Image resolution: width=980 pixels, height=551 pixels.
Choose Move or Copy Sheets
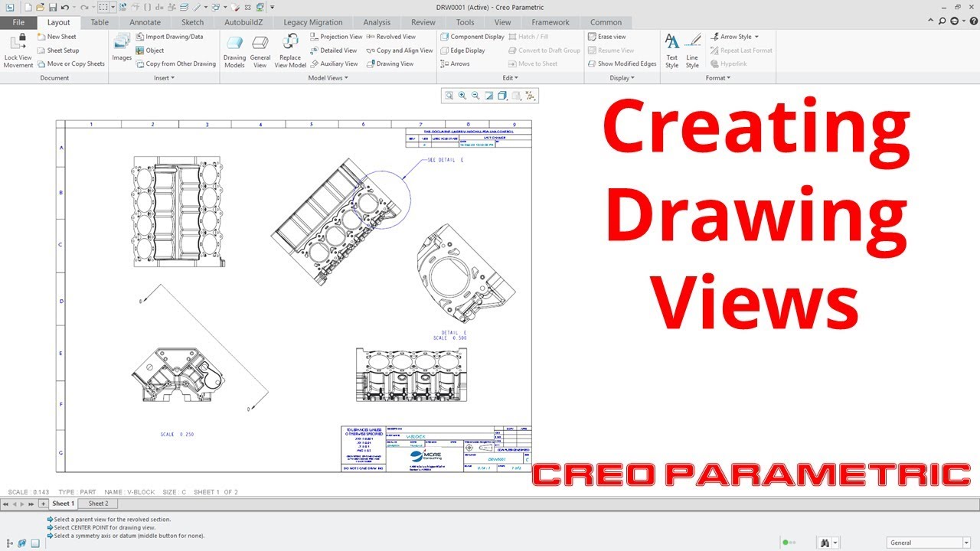click(70, 64)
